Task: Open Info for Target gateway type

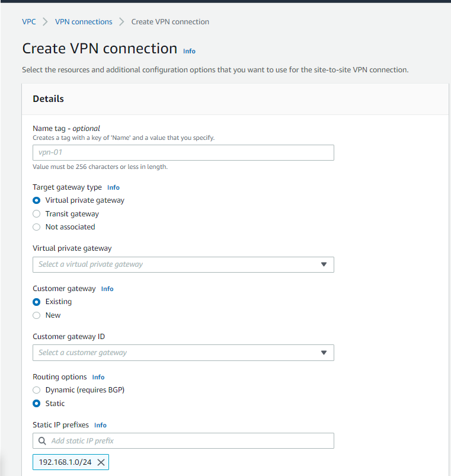Action: coord(113,187)
